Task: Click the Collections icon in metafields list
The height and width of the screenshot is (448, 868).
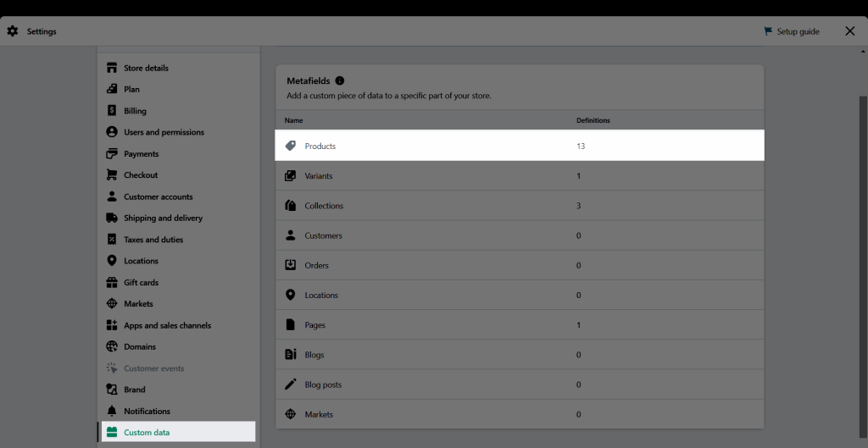Action: click(290, 206)
